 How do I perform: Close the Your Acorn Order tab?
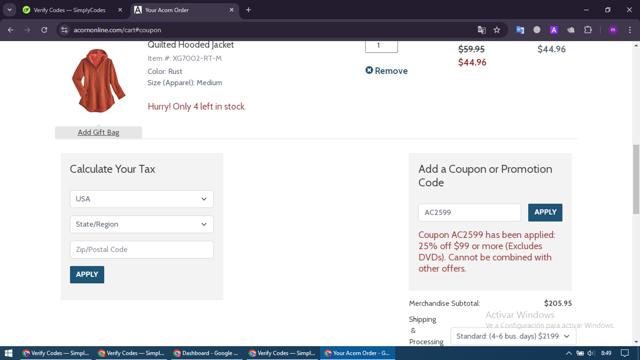point(231,10)
